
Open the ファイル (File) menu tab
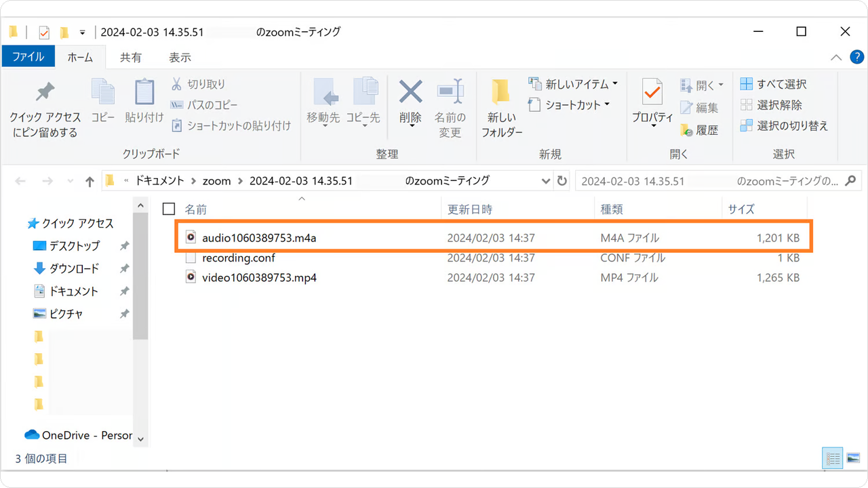pos(28,57)
